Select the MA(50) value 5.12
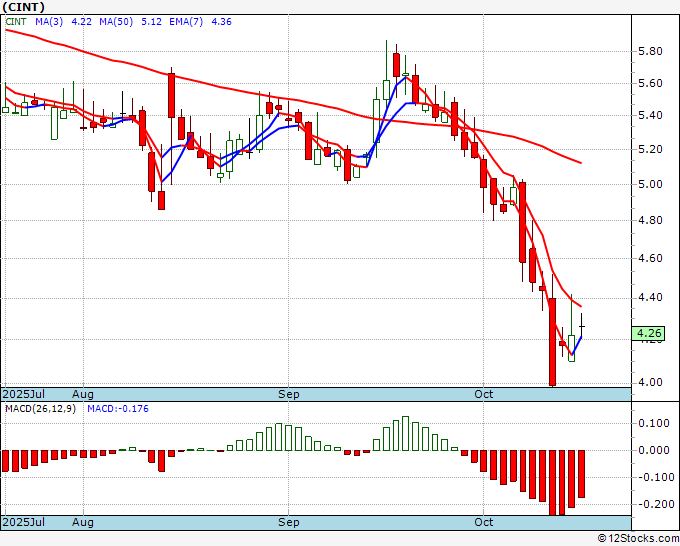The width and height of the screenshot is (680, 546). (151, 22)
